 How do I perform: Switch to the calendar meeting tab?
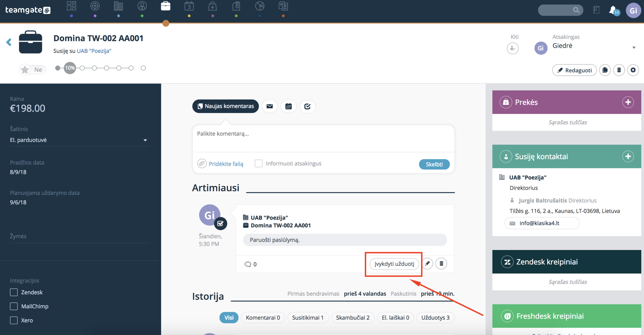(289, 106)
